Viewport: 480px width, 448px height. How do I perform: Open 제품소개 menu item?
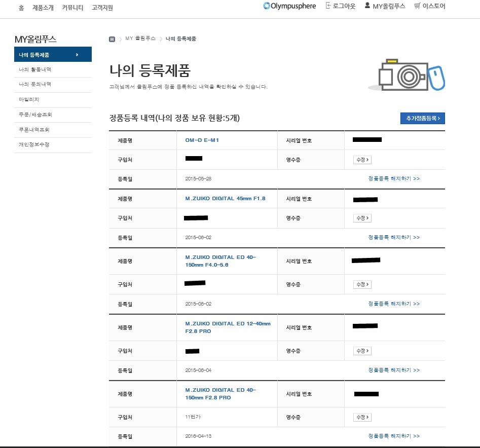coord(43,8)
